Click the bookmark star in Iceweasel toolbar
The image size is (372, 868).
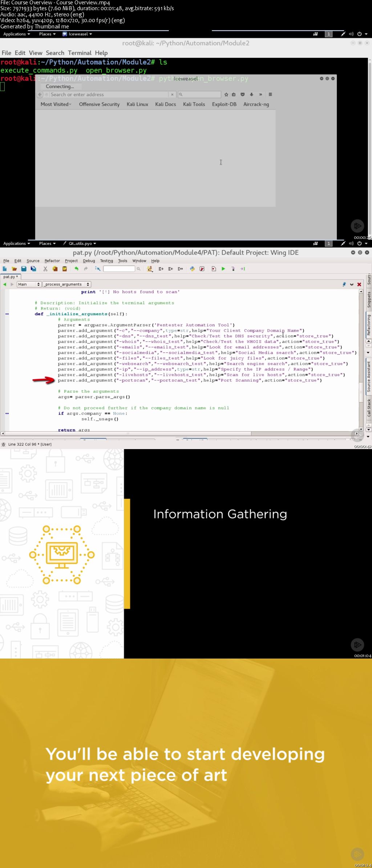tap(226, 95)
